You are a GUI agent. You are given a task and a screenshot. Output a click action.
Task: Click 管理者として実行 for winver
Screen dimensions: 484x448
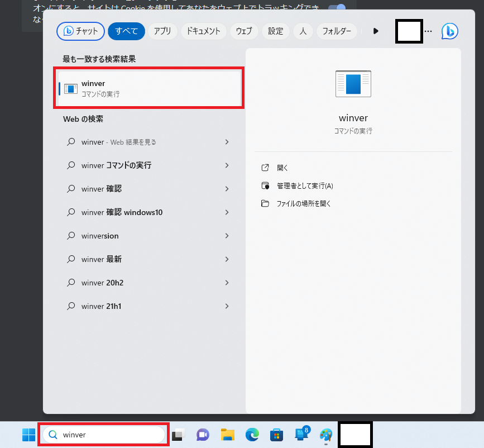click(305, 186)
